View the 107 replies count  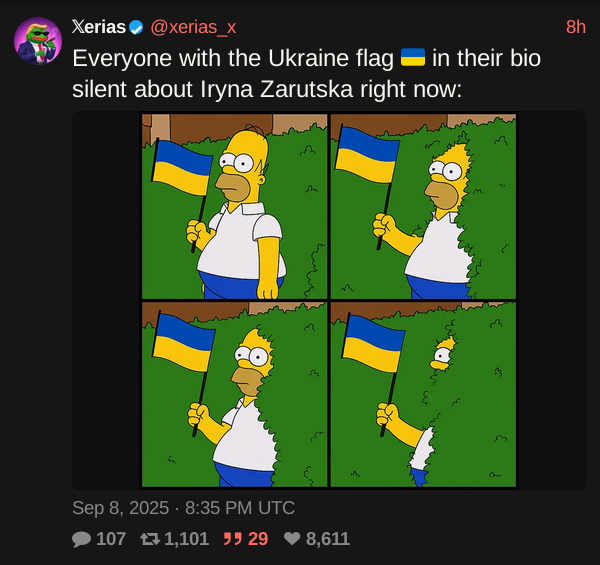111,539
